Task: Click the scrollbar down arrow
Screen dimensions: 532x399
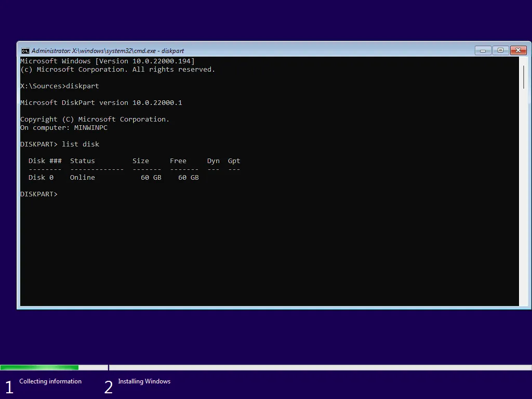Action: point(523,302)
